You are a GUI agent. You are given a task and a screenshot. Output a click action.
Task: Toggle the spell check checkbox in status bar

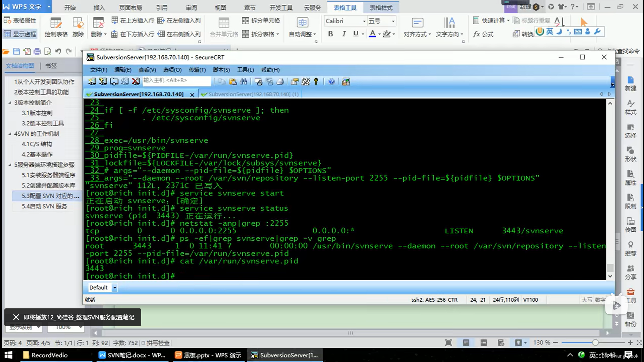tap(143, 343)
